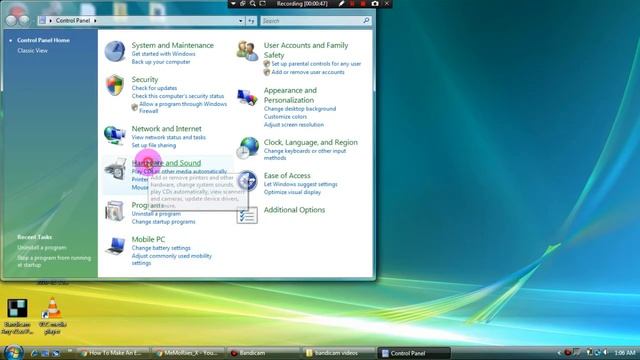This screenshot has height=360, width=640.
Task: Open System and Maintenance category icon
Action: pyautogui.click(x=115, y=52)
